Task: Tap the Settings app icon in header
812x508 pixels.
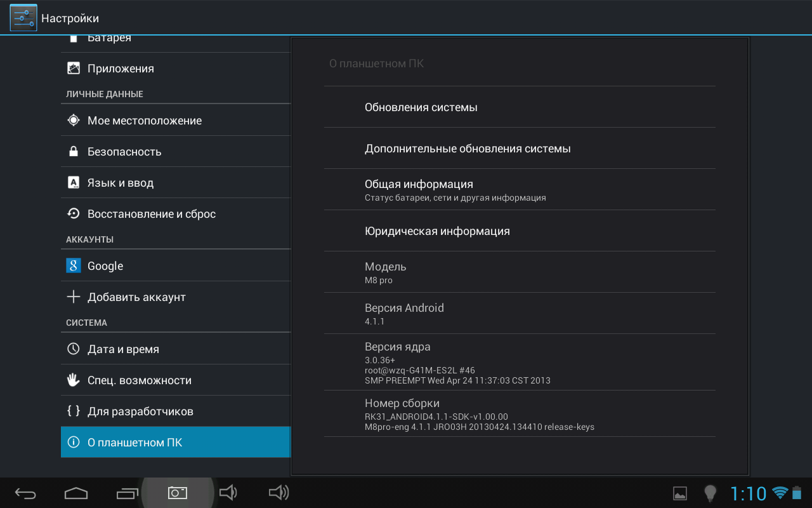Action: point(23,18)
